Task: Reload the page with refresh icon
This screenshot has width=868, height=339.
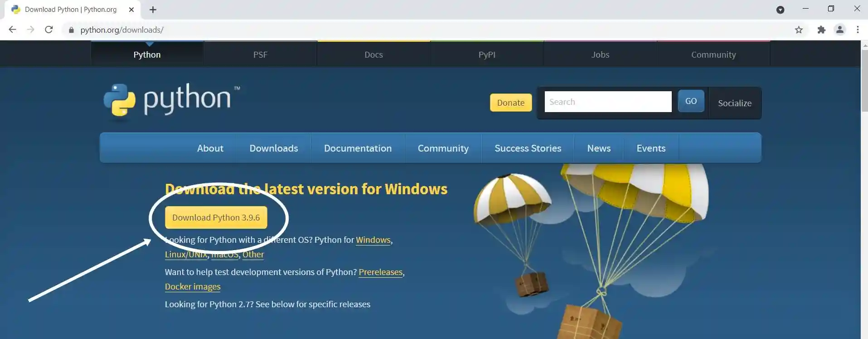Action: (x=49, y=29)
